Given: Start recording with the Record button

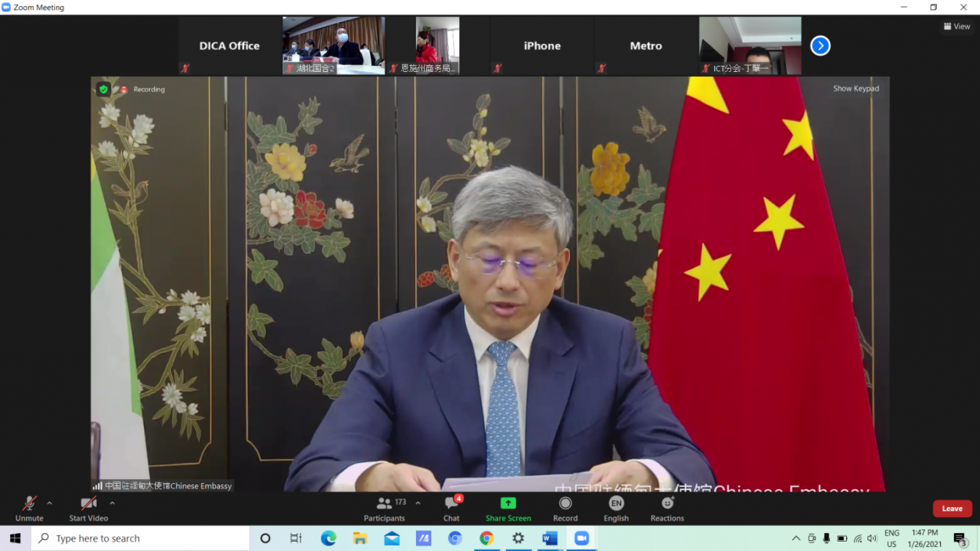Looking at the screenshot, I should click(565, 507).
